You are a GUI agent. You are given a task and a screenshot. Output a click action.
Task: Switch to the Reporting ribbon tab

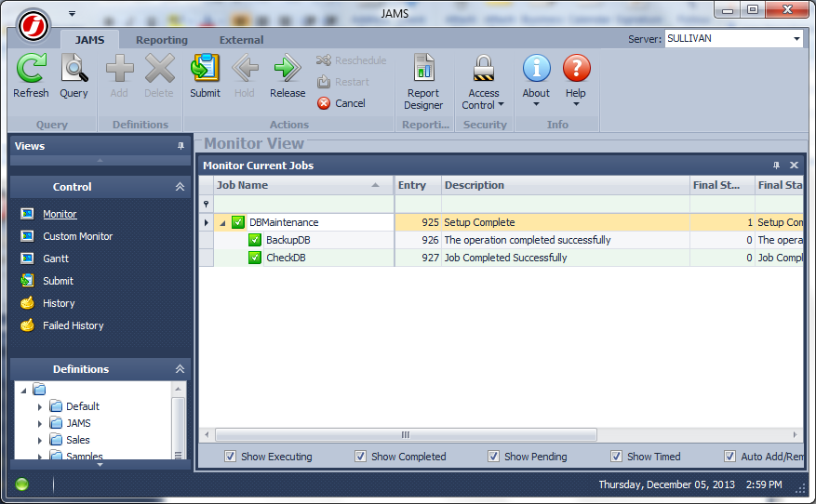[x=162, y=40]
